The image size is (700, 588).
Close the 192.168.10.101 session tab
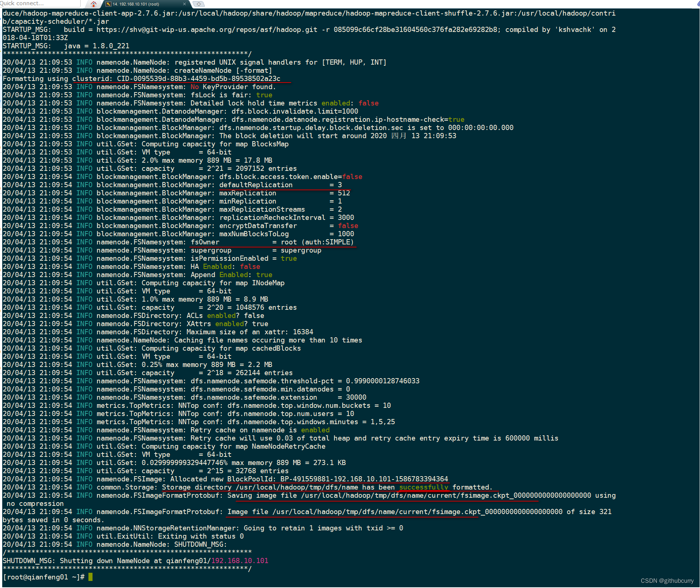184,4
